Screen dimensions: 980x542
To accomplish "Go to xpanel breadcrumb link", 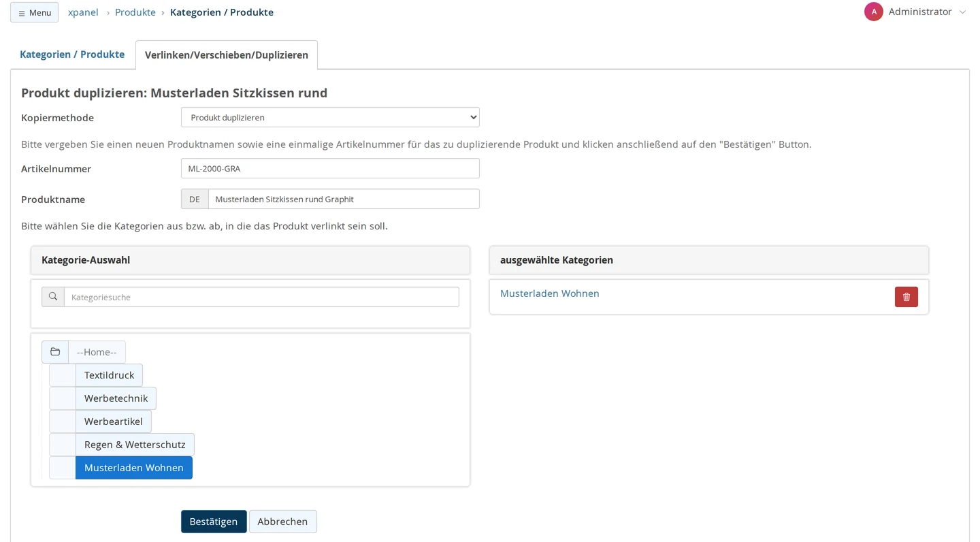I will (x=83, y=12).
